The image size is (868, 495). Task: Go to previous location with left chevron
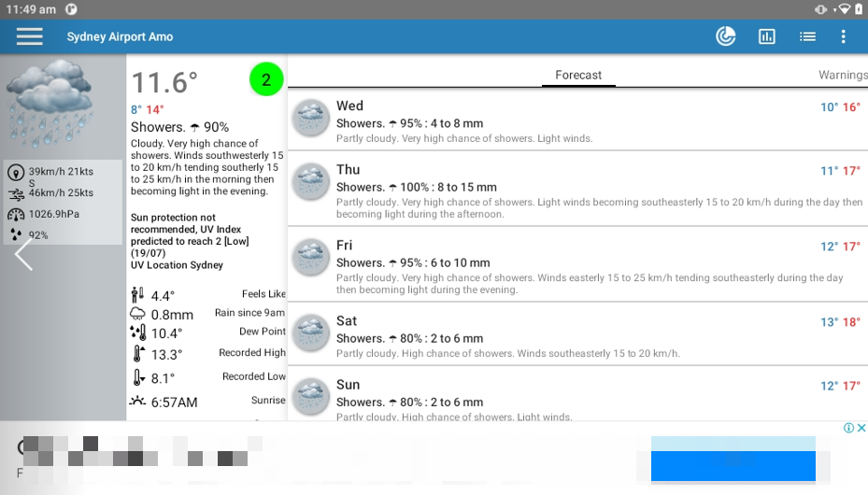tap(23, 255)
